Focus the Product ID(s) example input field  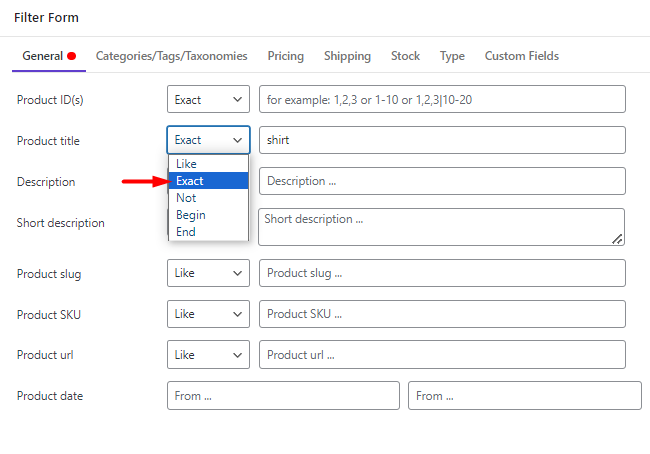click(442, 99)
